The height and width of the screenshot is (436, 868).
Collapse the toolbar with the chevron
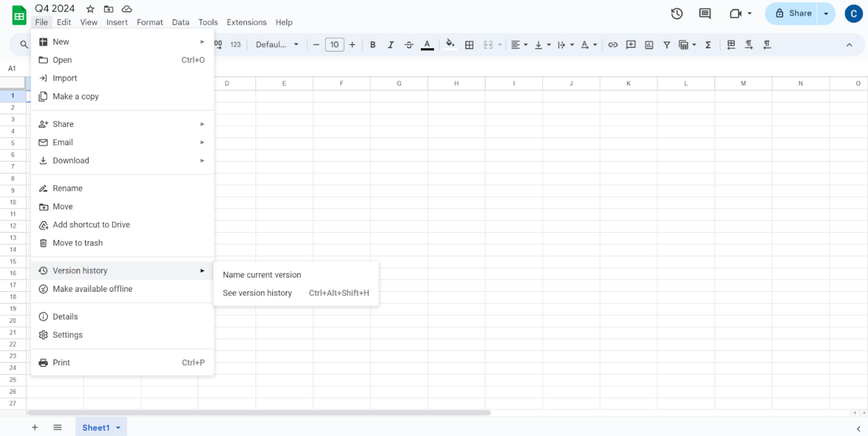coord(849,45)
